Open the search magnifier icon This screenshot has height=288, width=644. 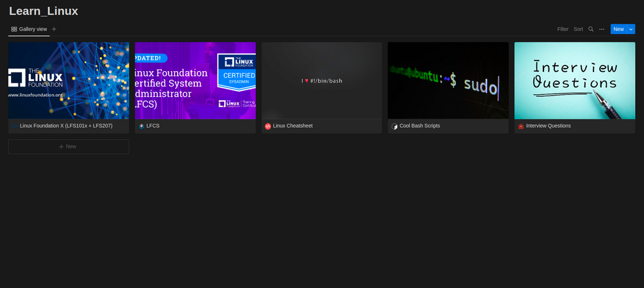point(591,29)
